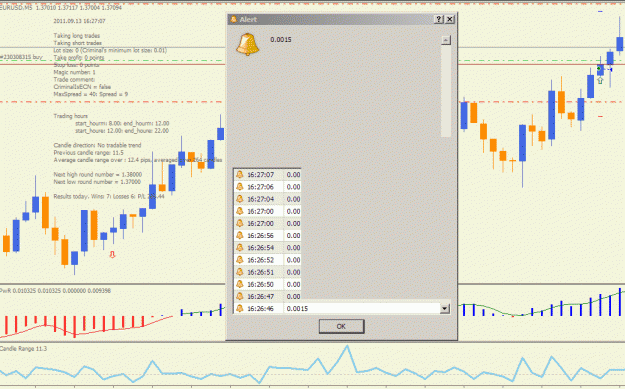Click the large golden bell icon beside 0.0015
625x389 pixels.
click(248, 44)
